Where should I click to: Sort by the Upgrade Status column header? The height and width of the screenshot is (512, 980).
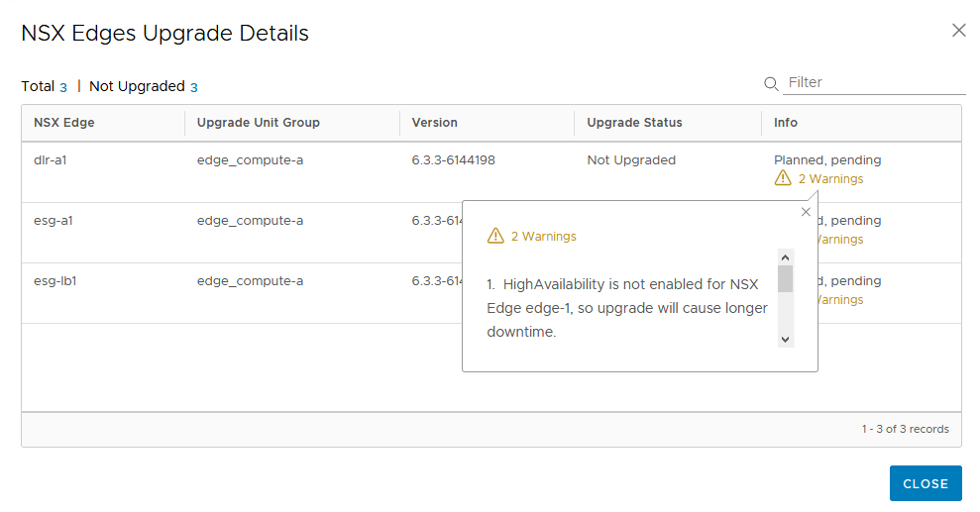click(634, 123)
